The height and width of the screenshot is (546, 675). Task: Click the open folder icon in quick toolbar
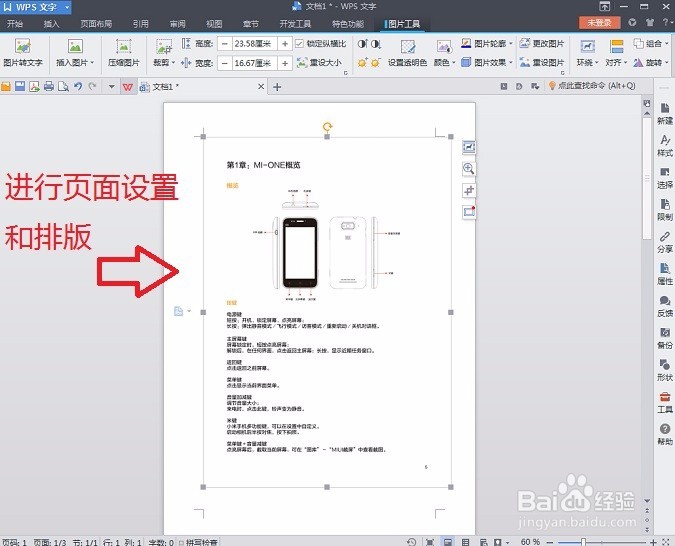point(6,87)
